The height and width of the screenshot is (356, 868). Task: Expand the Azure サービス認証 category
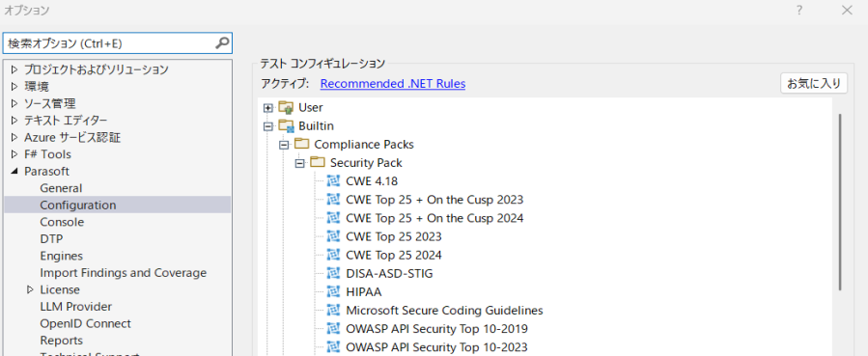tap(14, 137)
